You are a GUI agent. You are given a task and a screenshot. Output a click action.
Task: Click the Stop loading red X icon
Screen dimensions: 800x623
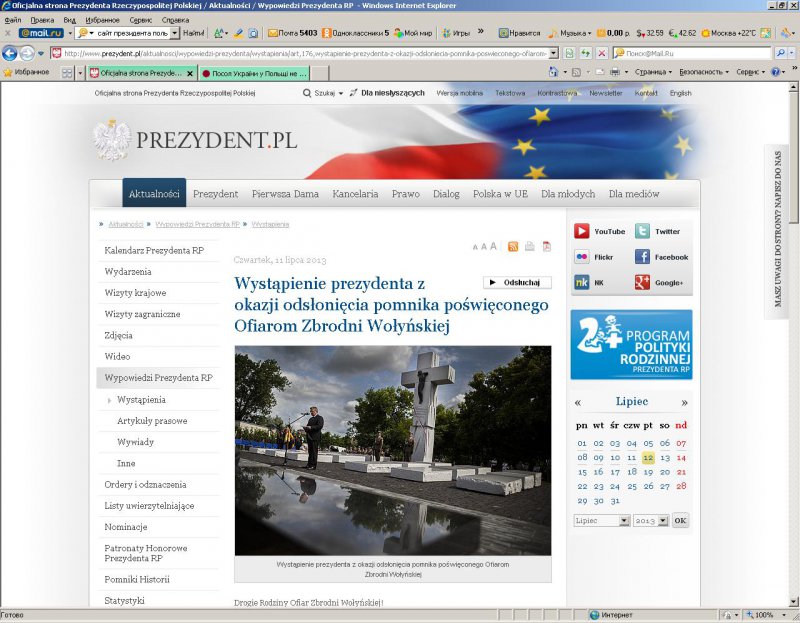[602, 53]
